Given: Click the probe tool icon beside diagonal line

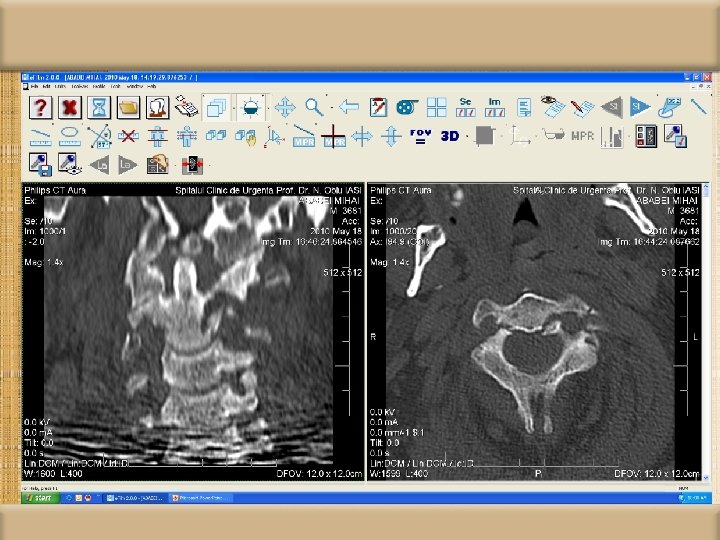Looking at the screenshot, I should point(669,107).
